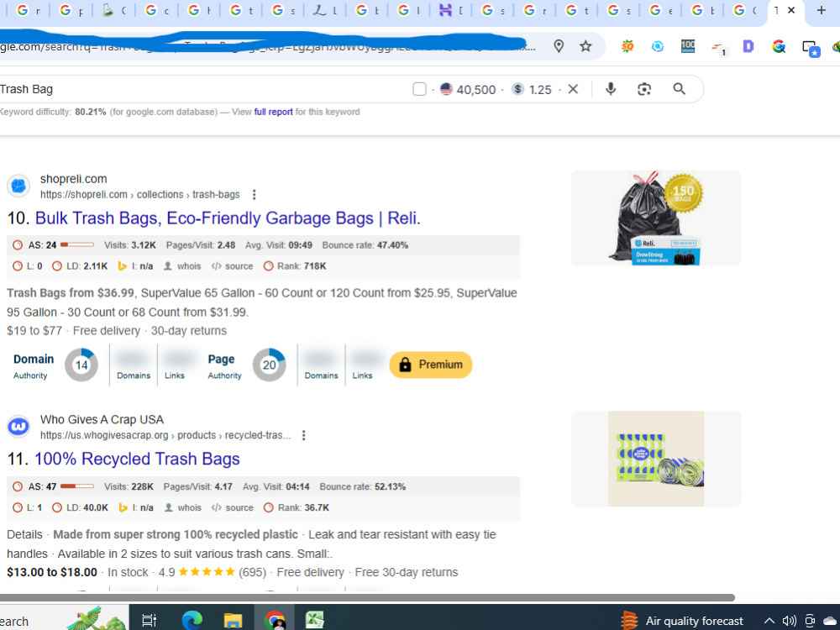840x630 pixels.
Task: Open Excel from the taskbar
Action: (315, 621)
